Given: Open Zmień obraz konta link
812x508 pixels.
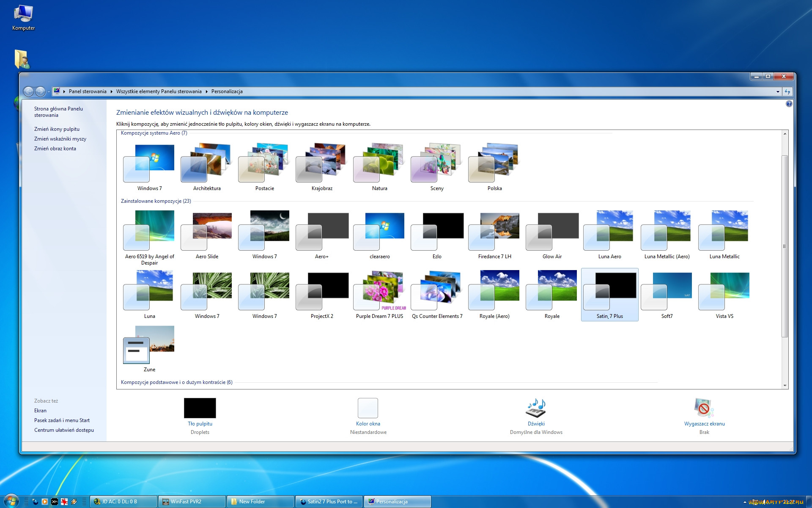Looking at the screenshot, I should (x=55, y=149).
